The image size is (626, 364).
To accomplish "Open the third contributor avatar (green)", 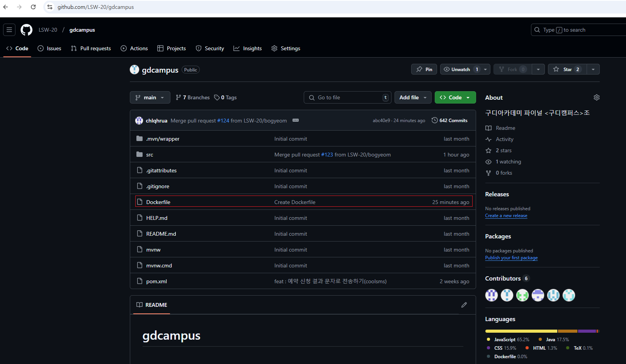I will click(x=522, y=295).
